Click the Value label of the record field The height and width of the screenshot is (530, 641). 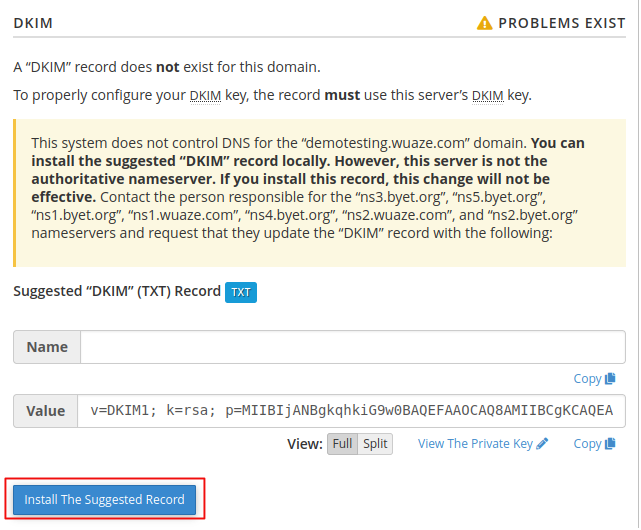[x=45, y=411]
